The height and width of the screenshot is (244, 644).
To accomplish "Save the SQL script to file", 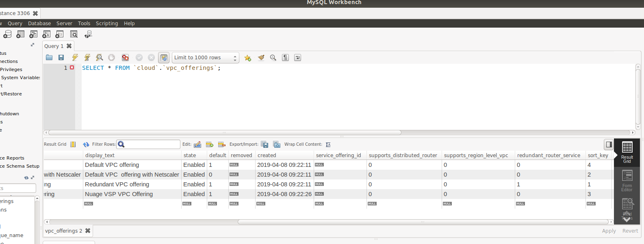I will 61,58.
